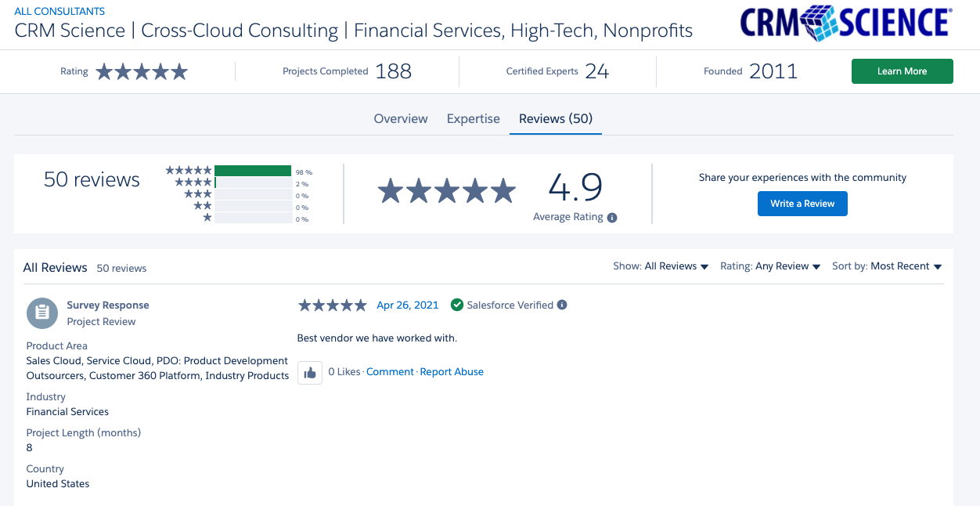Click the Report Abuse link
Viewport: 980px width, 506px height.
tap(452, 372)
